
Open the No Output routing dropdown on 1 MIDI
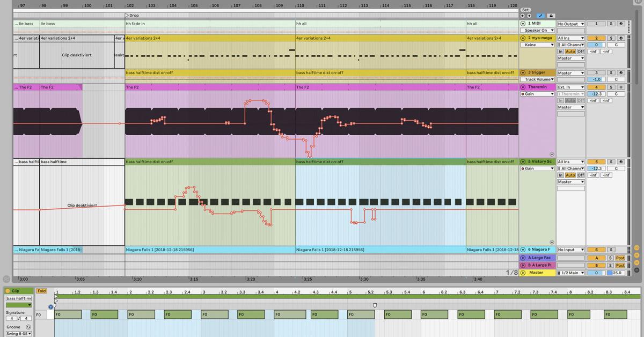(x=571, y=24)
